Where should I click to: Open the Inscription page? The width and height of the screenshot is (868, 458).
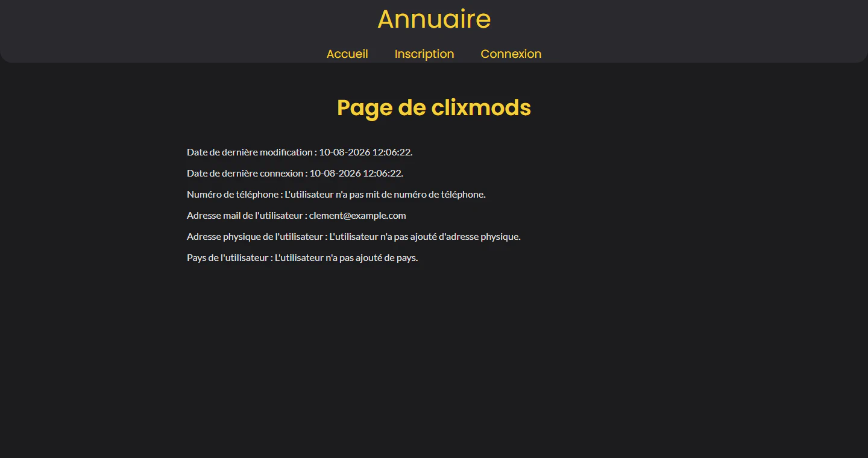[424, 54]
